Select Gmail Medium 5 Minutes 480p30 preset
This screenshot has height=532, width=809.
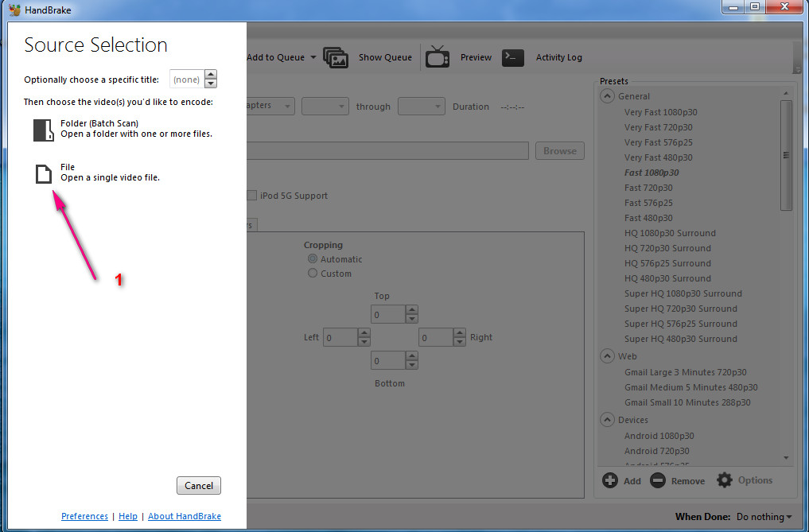[x=690, y=387]
